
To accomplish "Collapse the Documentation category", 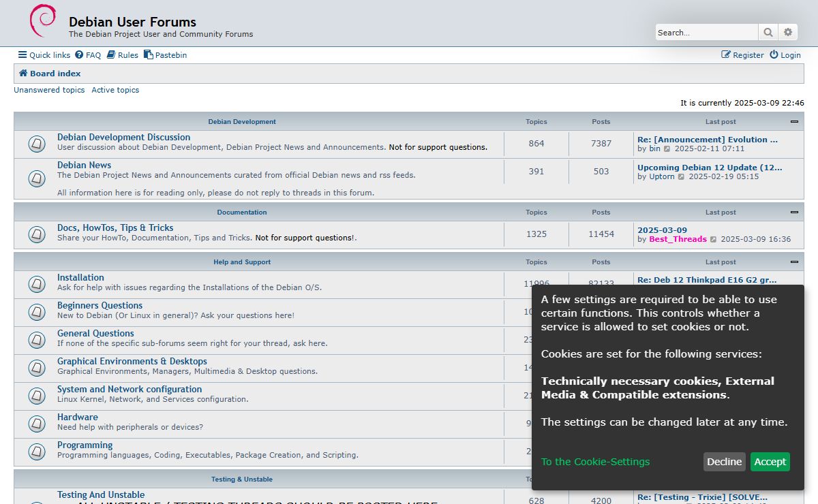I will (794, 212).
